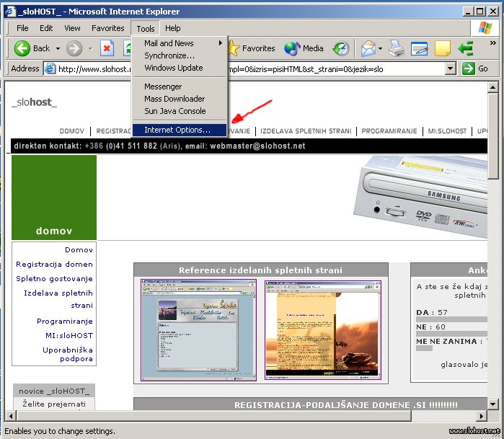Image resolution: width=504 pixels, height=439 pixels.
Task: Click PROGRAMIRANJE top navigation link
Action: 389,131
